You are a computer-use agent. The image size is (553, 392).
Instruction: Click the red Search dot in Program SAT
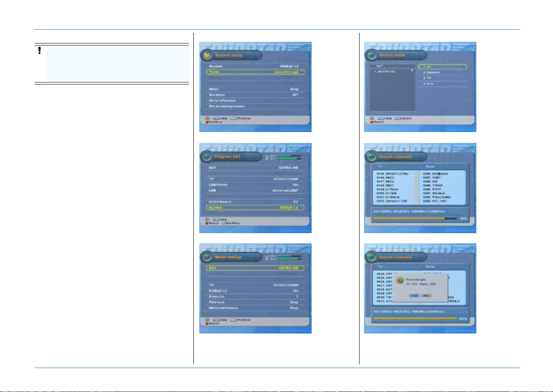[x=207, y=223]
